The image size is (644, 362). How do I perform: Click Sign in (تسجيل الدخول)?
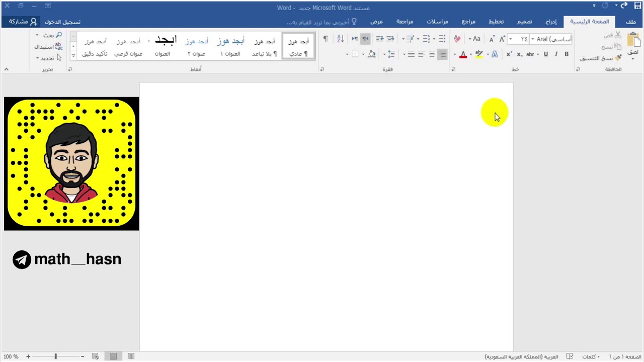coord(62,22)
